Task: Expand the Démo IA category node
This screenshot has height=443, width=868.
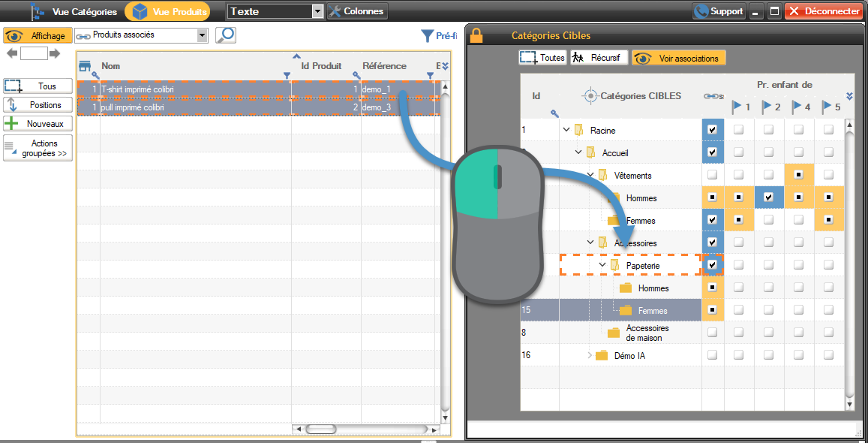Action: coord(590,355)
